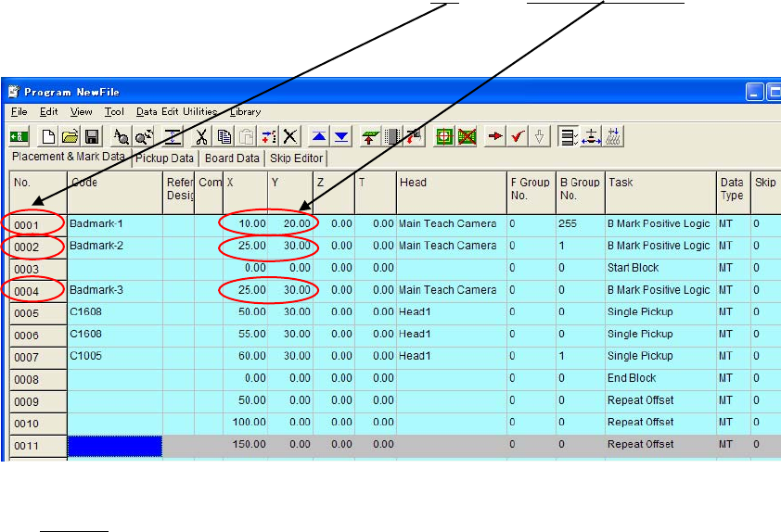781x532 pixels.
Task: Switch to the Pickup Data tab
Action: [x=164, y=158]
